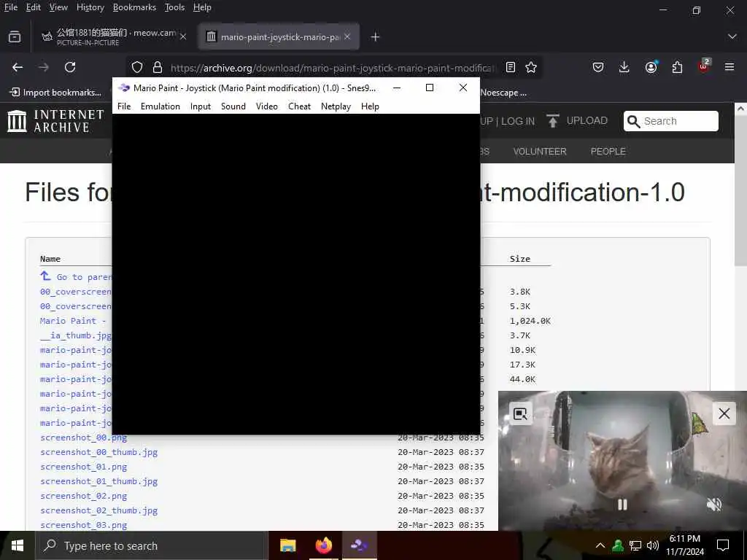The width and height of the screenshot is (747, 560).
Task: Toggle reader view icon
Action: click(510, 67)
